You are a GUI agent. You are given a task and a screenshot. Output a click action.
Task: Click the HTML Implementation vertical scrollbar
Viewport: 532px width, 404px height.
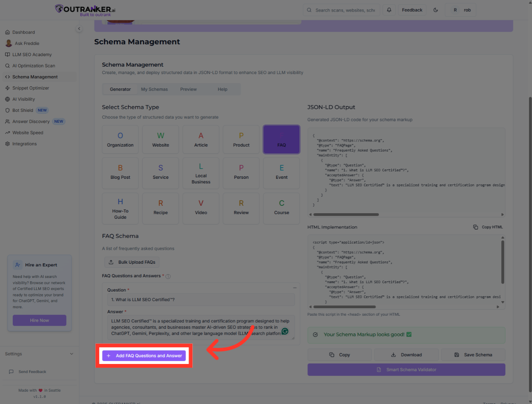(502, 262)
